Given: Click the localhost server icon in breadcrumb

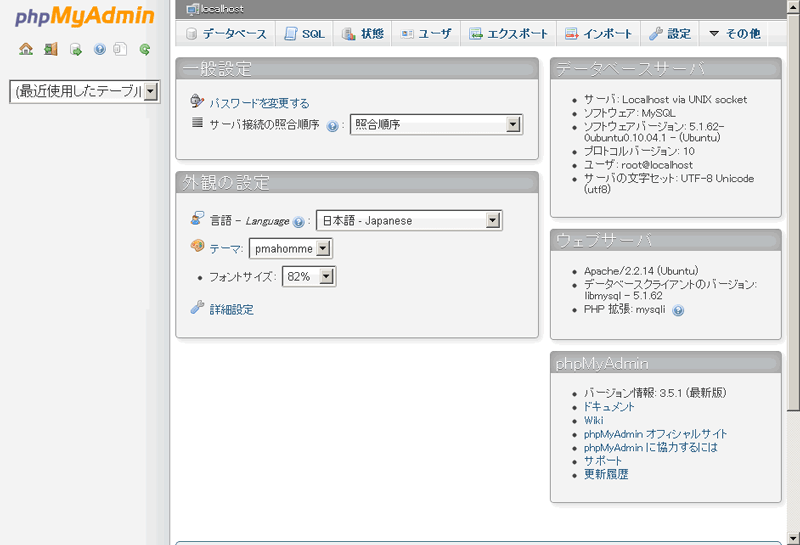Looking at the screenshot, I should pyautogui.click(x=192, y=9).
